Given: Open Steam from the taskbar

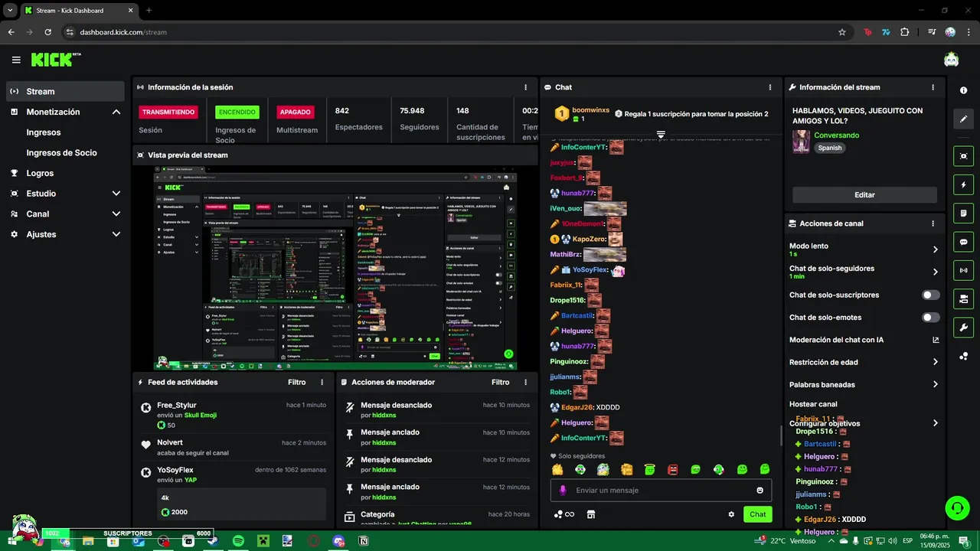Looking at the screenshot, I should (x=213, y=541).
